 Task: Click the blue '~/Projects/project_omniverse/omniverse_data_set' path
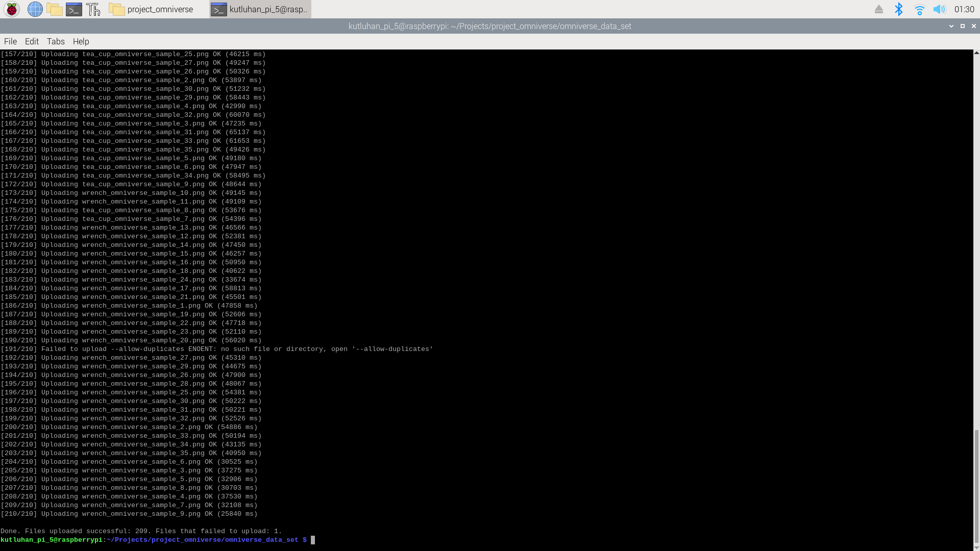click(x=202, y=540)
